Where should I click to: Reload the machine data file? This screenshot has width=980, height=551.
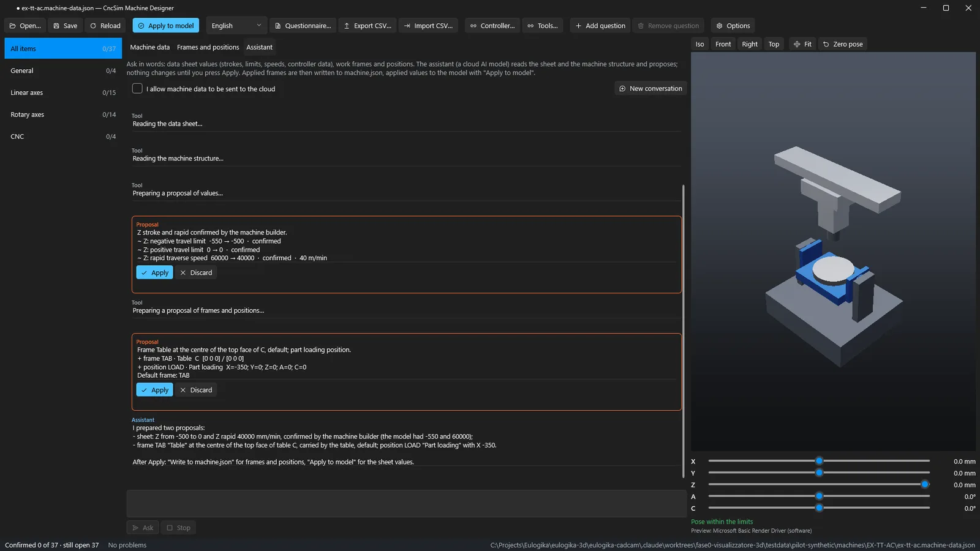(x=105, y=26)
